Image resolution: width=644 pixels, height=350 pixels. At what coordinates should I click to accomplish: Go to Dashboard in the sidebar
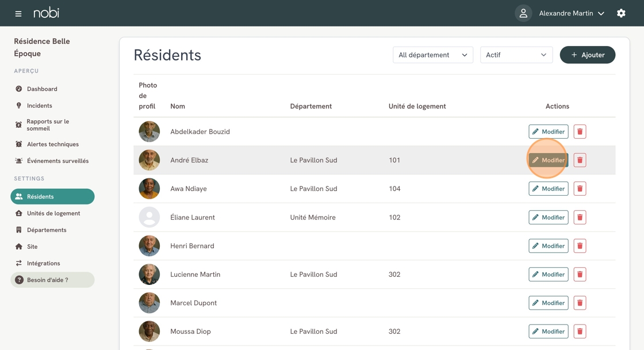(42, 89)
